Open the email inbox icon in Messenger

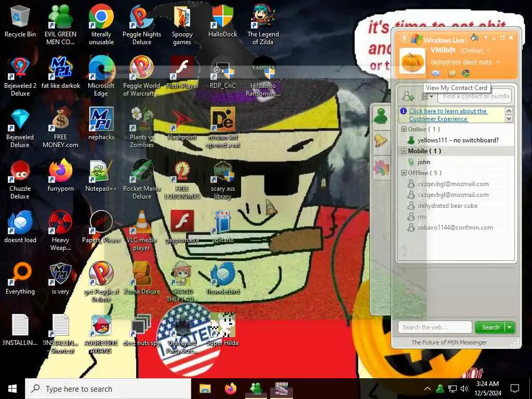[x=436, y=73]
